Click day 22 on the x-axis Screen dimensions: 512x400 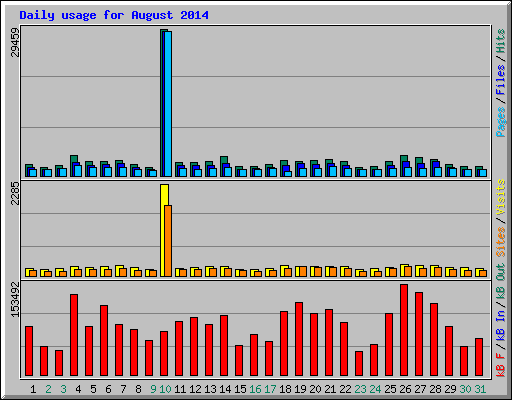tap(345, 389)
